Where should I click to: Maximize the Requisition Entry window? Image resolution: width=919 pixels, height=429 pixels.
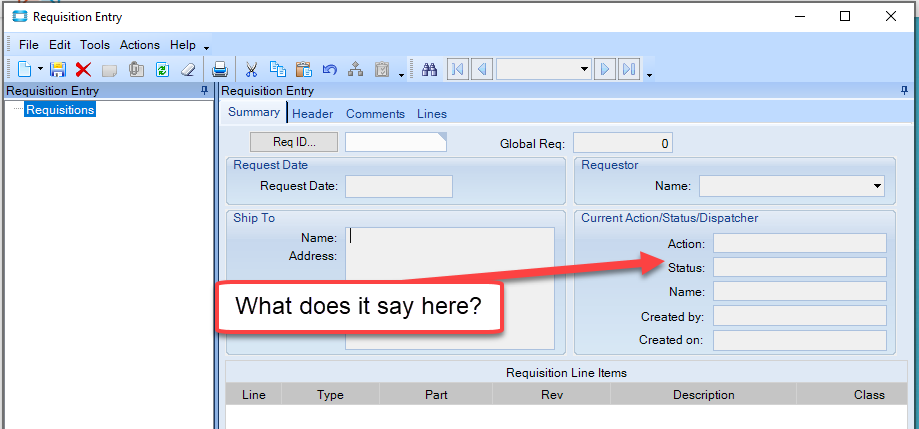[845, 16]
